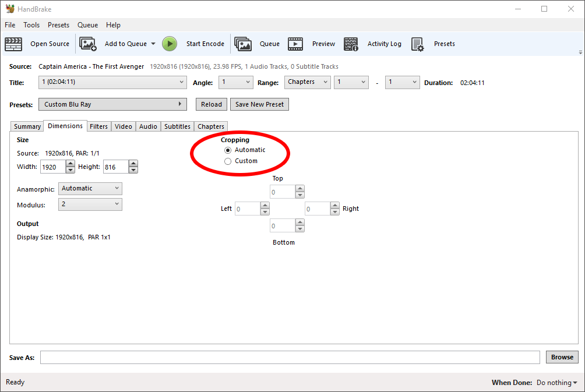Click the Open Source clapperboard icon

[13, 44]
